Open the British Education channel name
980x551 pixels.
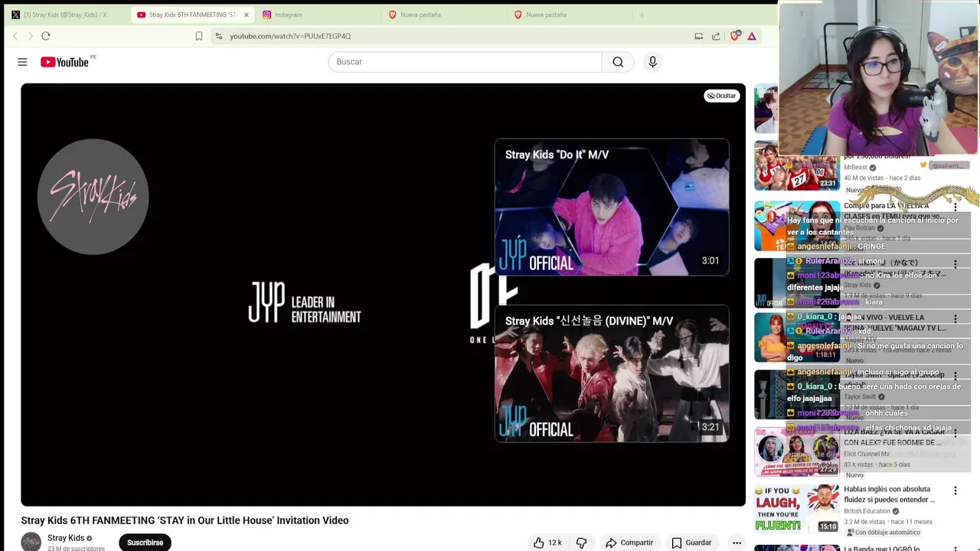(867, 511)
